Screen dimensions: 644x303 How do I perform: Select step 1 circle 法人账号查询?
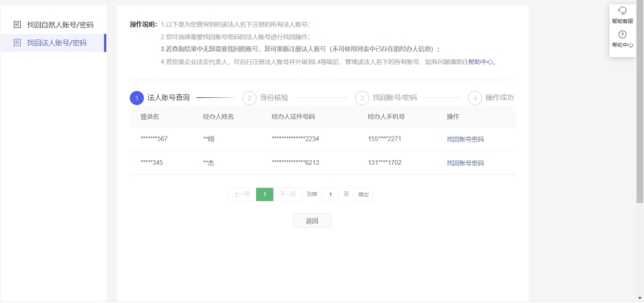pos(137,98)
